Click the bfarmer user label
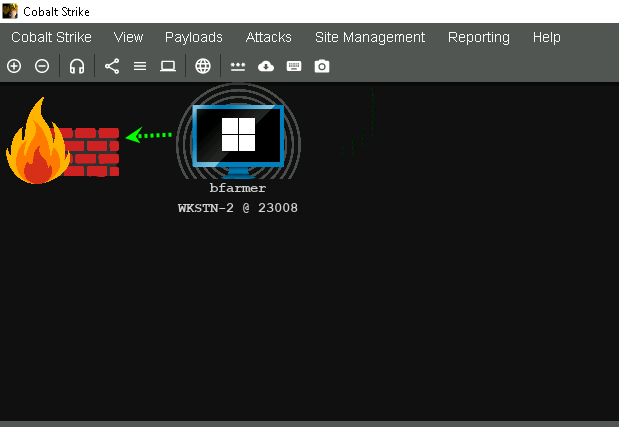The width and height of the screenshot is (619, 427). click(x=238, y=188)
